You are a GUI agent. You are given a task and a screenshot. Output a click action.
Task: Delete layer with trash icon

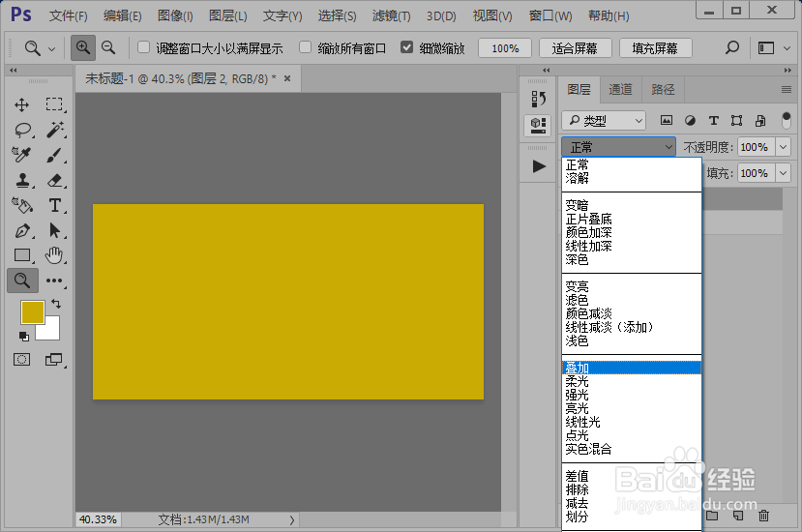click(763, 516)
